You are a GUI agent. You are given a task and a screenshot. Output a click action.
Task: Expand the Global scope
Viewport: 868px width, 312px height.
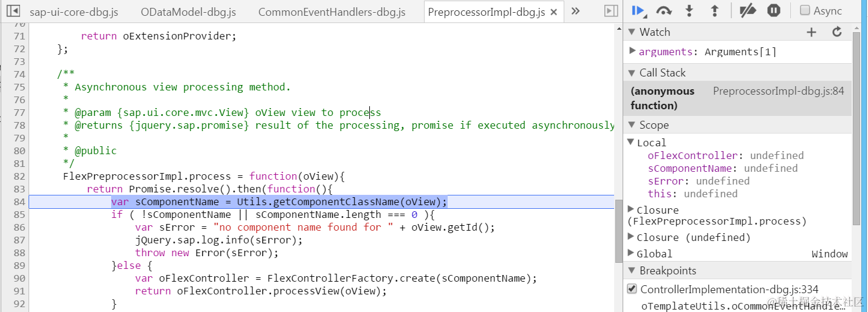click(631, 253)
